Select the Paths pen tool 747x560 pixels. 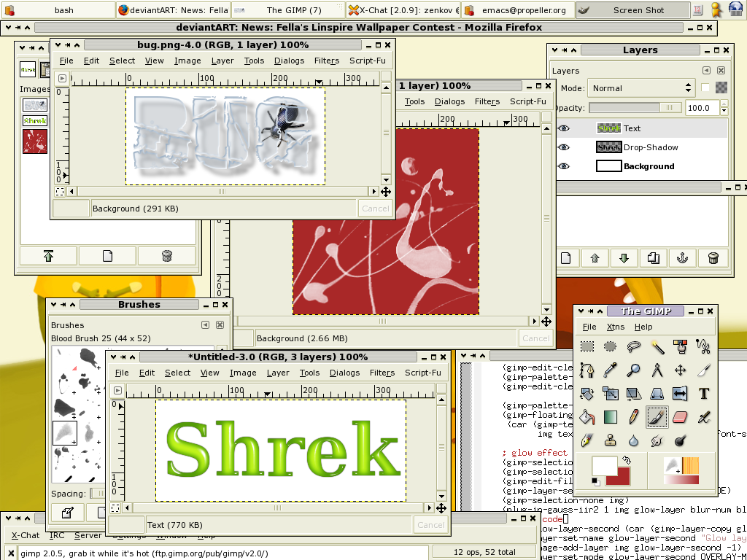(587, 370)
